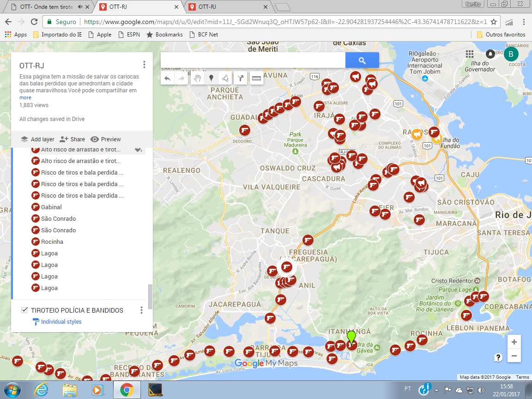Click the Share button
532x399 pixels.
tap(72, 139)
